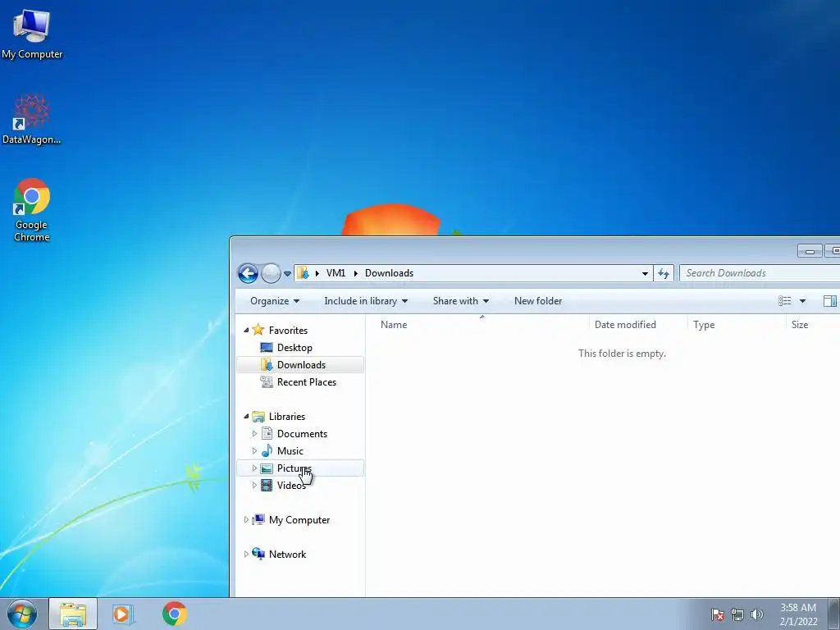Open the Music library
Viewport: 840px width, 630px height.
point(290,451)
